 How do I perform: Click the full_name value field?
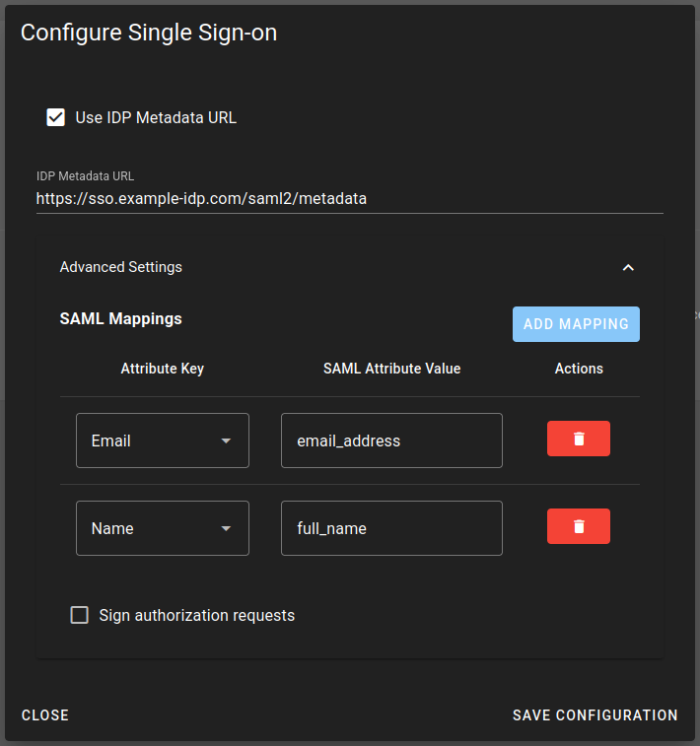pos(391,528)
